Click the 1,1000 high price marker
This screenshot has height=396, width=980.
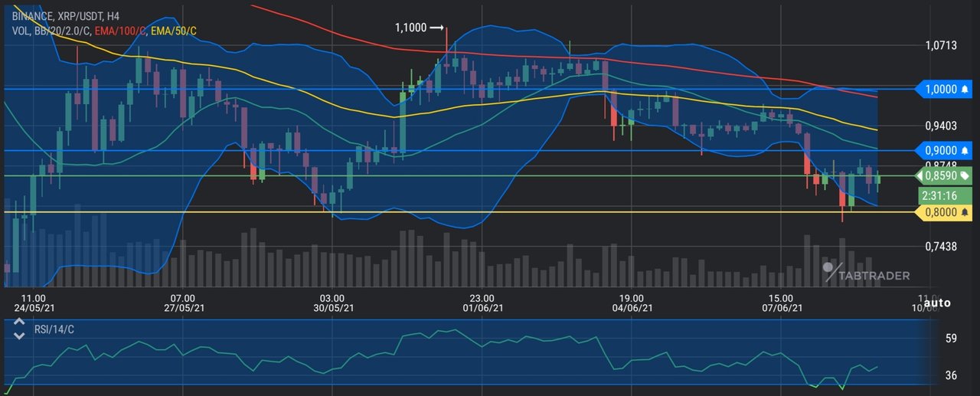420,28
